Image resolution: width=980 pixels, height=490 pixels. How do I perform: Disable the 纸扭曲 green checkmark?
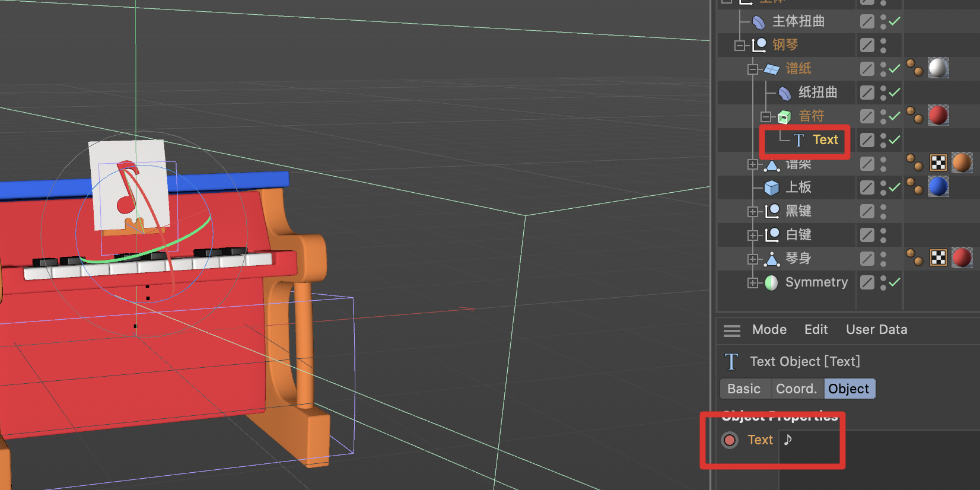pos(895,93)
